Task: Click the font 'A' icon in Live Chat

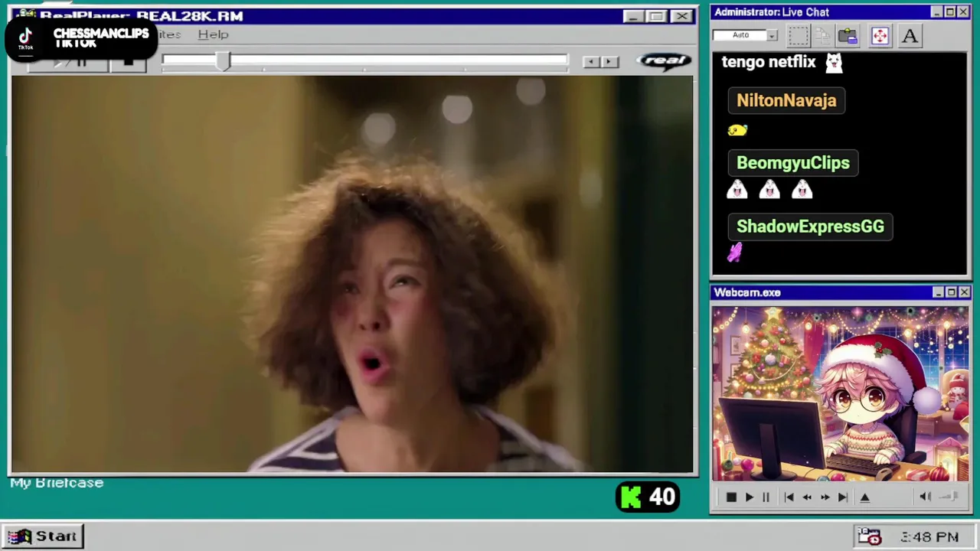Action: 910,35
